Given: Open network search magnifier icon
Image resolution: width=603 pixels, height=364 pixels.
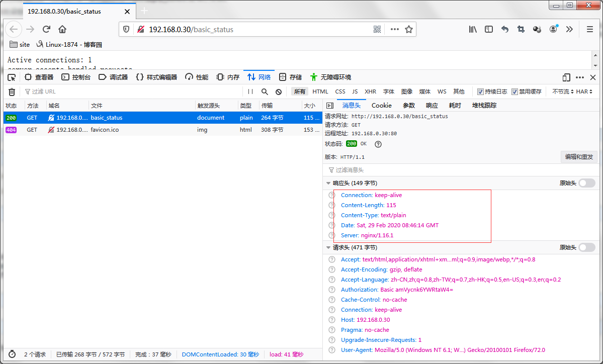Looking at the screenshot, I should point(265,92).
